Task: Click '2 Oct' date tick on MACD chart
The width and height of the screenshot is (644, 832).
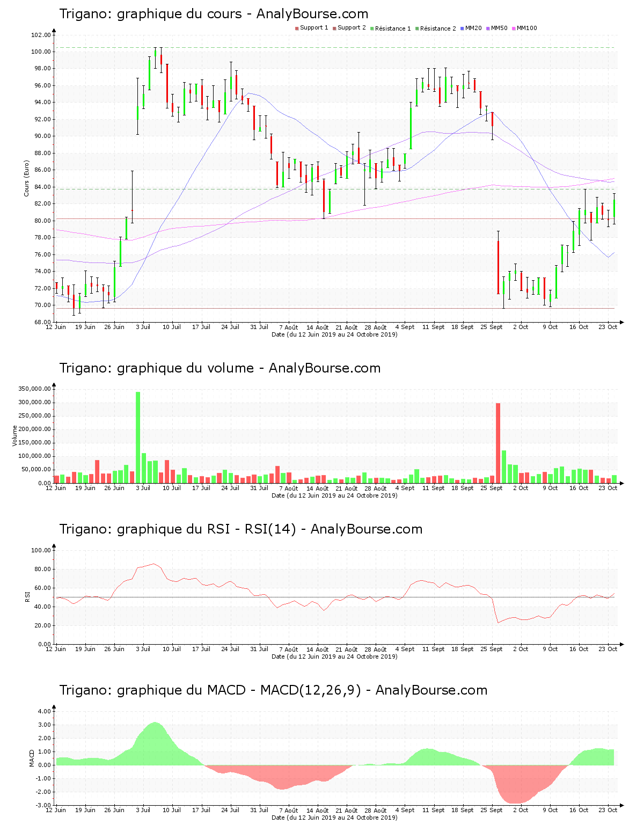Action: 521,810
